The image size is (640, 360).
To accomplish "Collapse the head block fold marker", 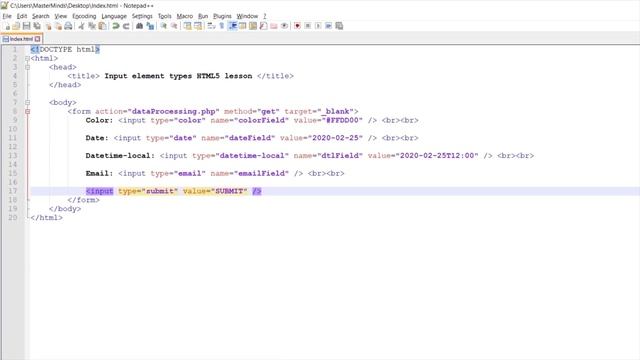I will coord(27,67).
